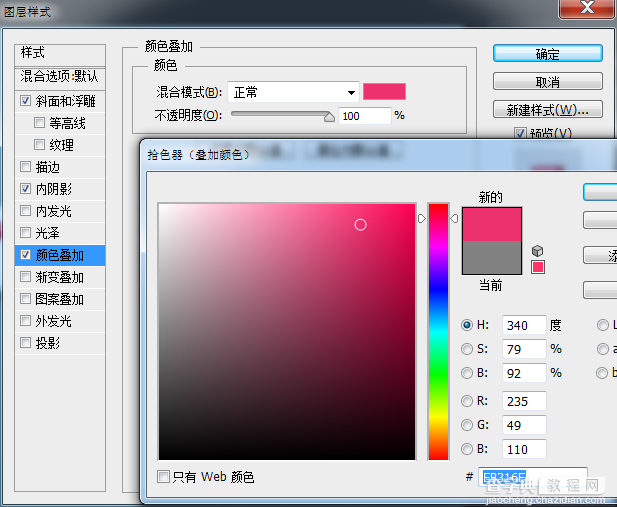Click the H field showing 340
This screenshot has width=617, height=507.
point(524,325)
